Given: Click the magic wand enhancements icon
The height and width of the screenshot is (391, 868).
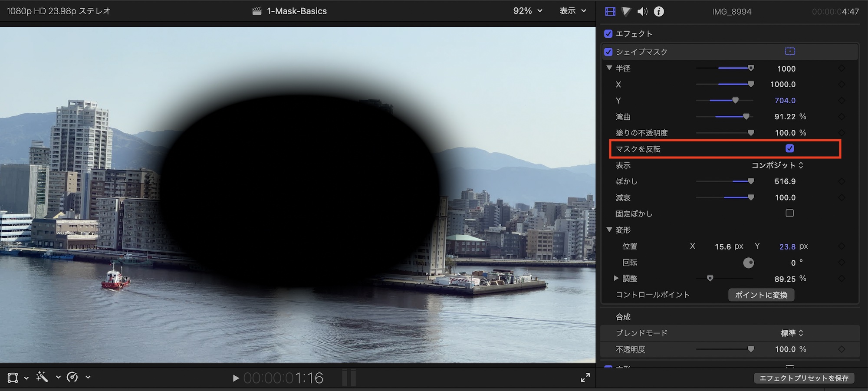Looking at the screenshot, I should pos(42,377).
